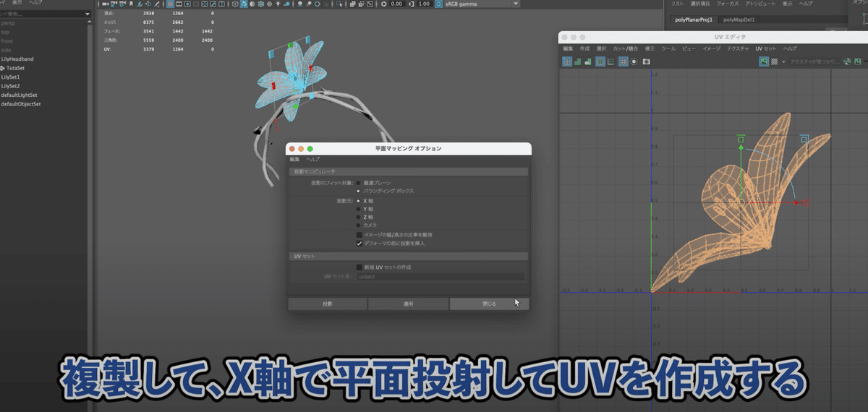Image resolution: width=868 pixels, height=412 pixels.
Task: Open UV Editor UV セット menu
Action: [765, 48]
